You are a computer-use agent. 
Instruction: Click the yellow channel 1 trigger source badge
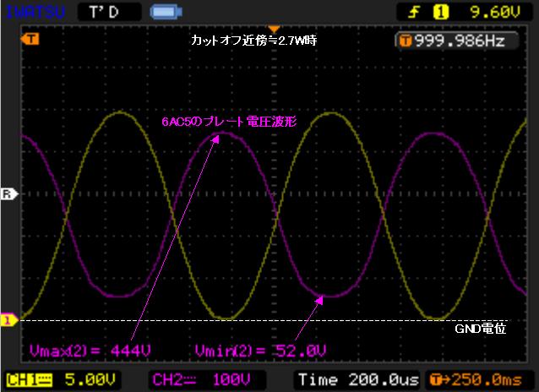point(441,13)
